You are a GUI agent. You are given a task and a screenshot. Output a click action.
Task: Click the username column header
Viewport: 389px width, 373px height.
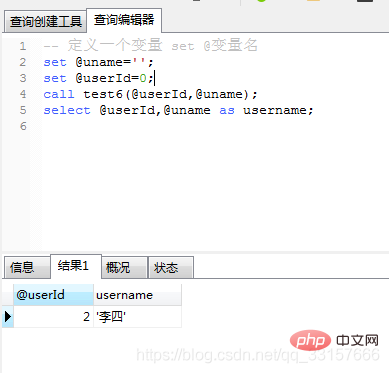[137, 295]
